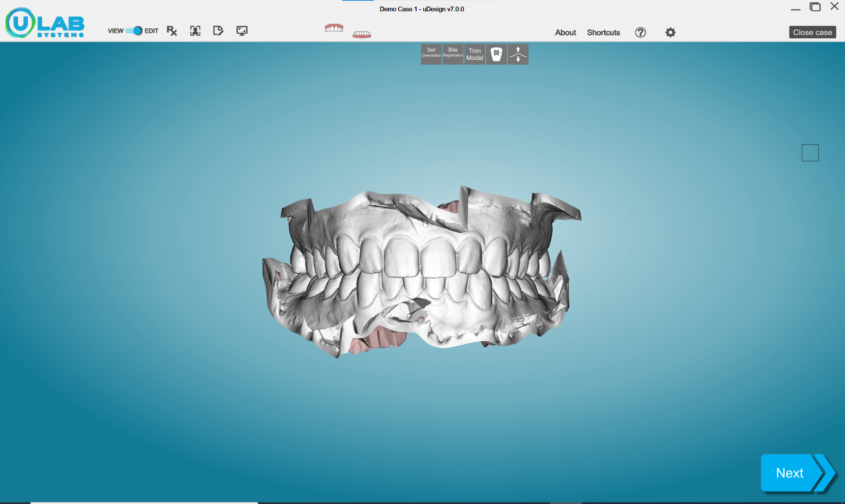The width and height of the screenshot is (845, 504).
Task: Select the bracket tooth tool icon
Action: point(496,54)
